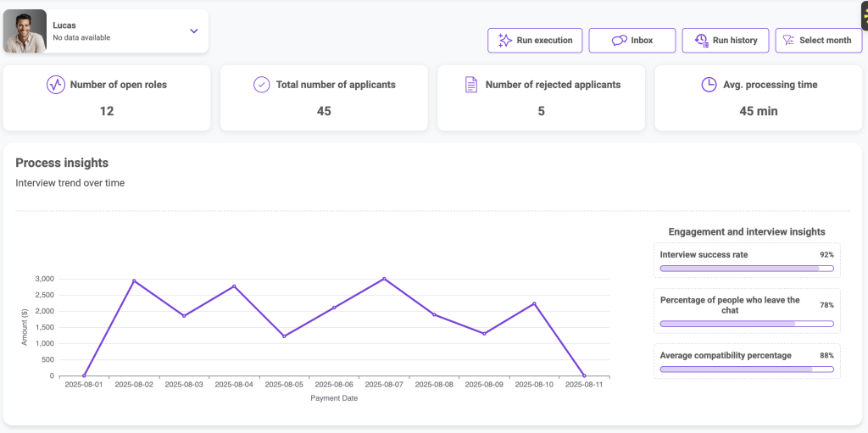Screen dimensions: 868x433
Task: Click the chat bubbles Inbox icon
Action: point(619,41)
